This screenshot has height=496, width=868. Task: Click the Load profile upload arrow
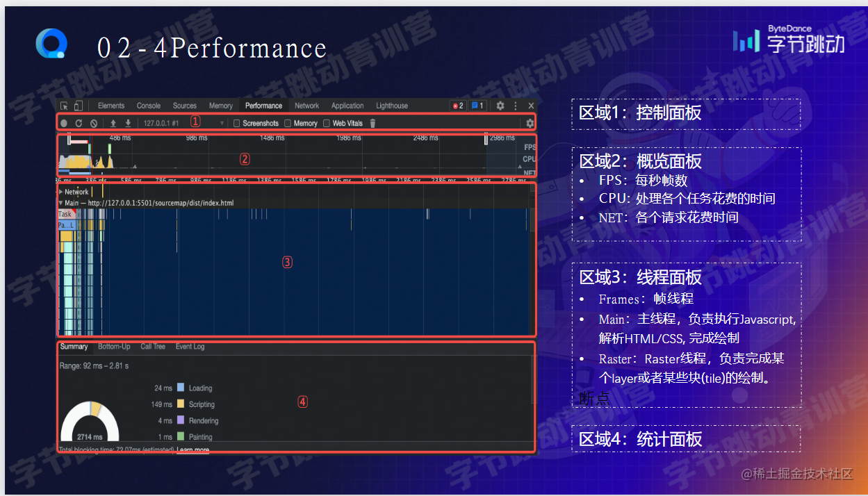113,123
